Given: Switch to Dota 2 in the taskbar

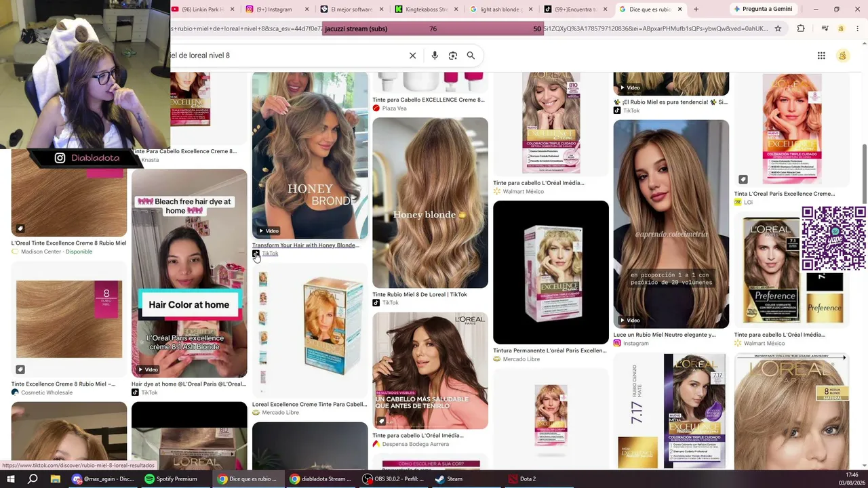Looking at the screenshot, I should pos(523,479).
